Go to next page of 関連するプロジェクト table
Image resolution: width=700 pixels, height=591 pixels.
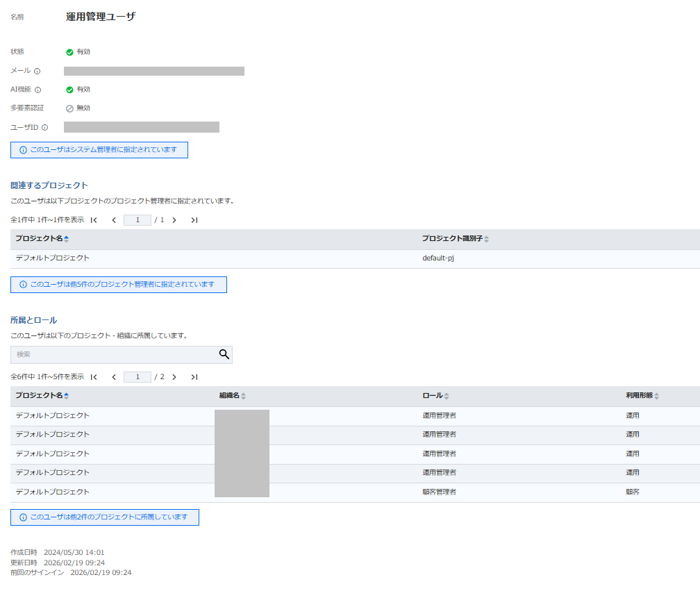tap(174, 220)
